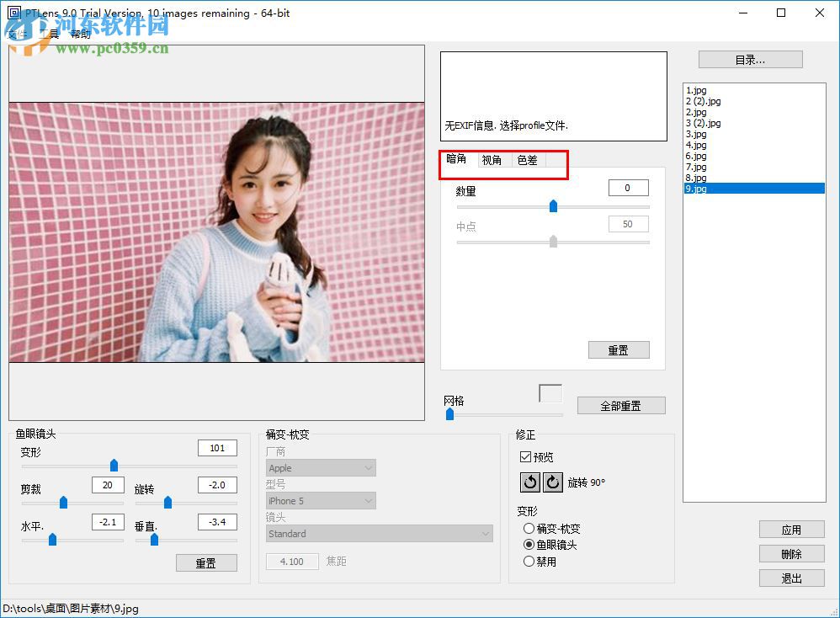840x618 pixels.
Task: Click the 目录... (directory) button
Action: 748,59
